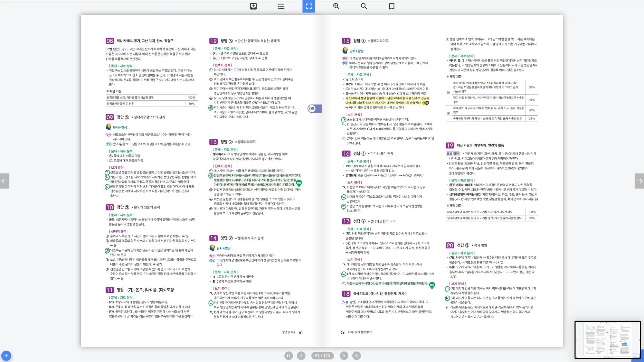The image size is (644, 362).
Task: Toggle the fullscreen mode button
Action: (x=308, y=6)
